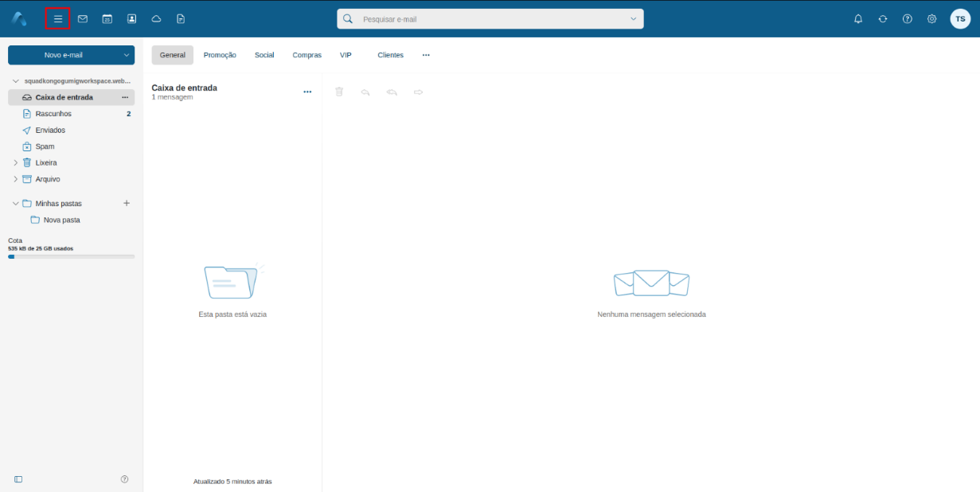Image resolution: width=980 pixels, height=492 pixels.
Task: Switch to the Clientes tab
Action: (391, 55)
